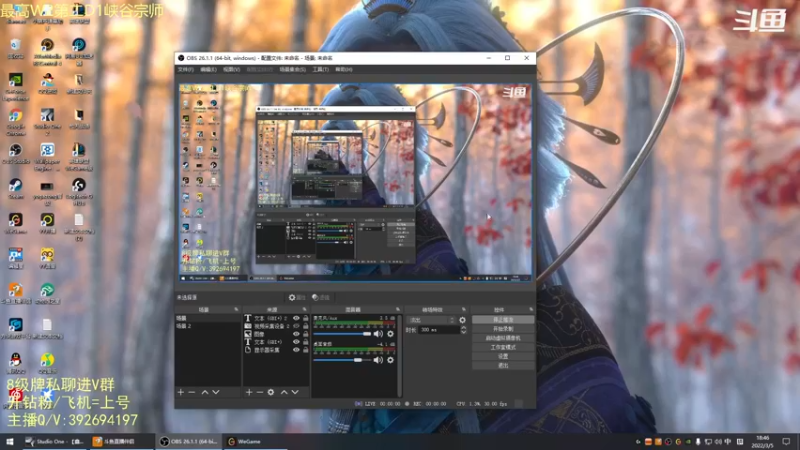Open source properties gear below sources list
The height and width of the screenshot is (450, 800).
[x=271, y=392]
